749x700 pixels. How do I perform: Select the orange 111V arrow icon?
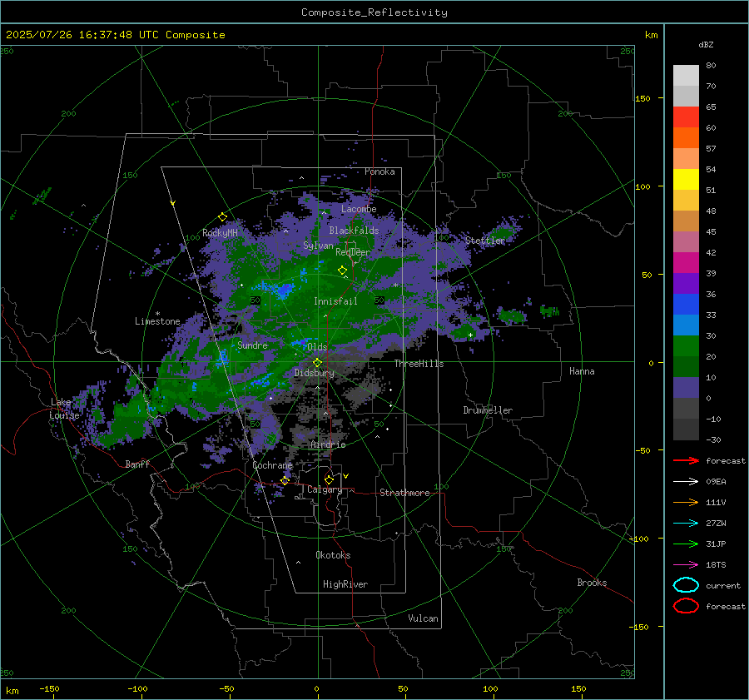[x=686, y=502]
